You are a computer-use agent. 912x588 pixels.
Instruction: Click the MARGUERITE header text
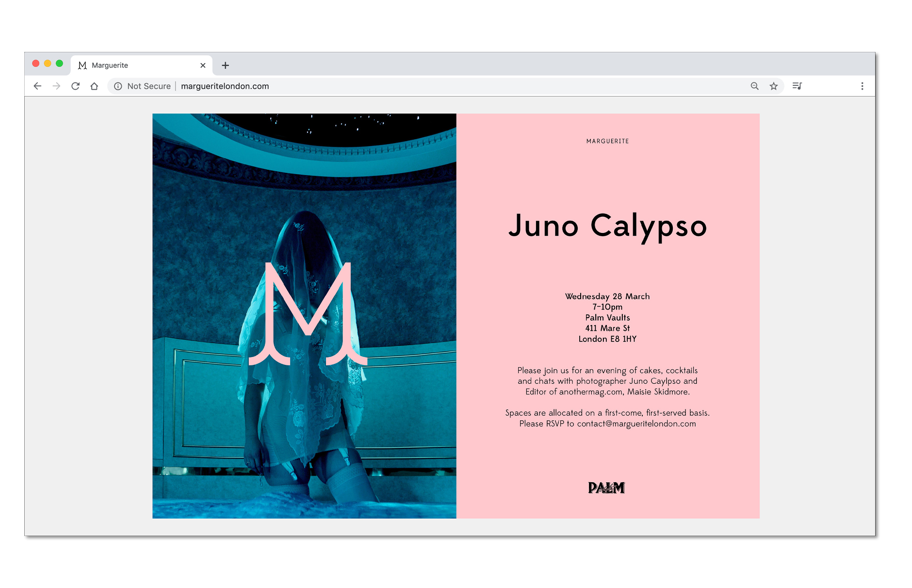click(607, 141)
